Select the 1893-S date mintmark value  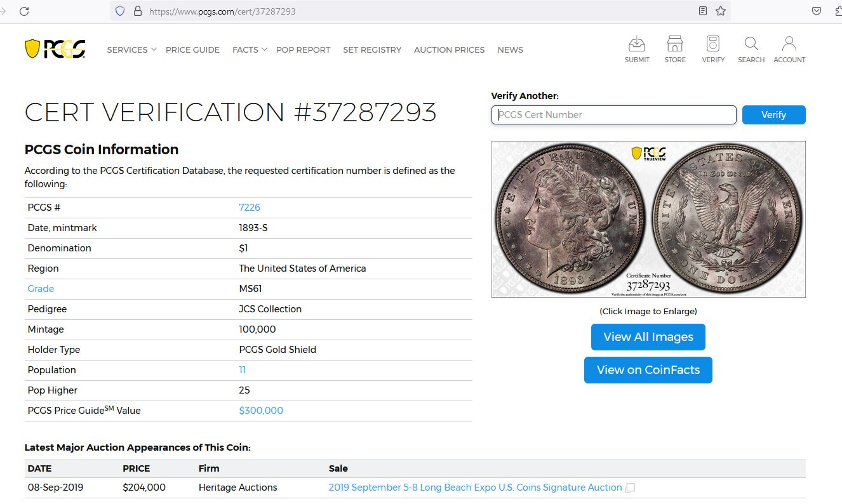[253, 228]
